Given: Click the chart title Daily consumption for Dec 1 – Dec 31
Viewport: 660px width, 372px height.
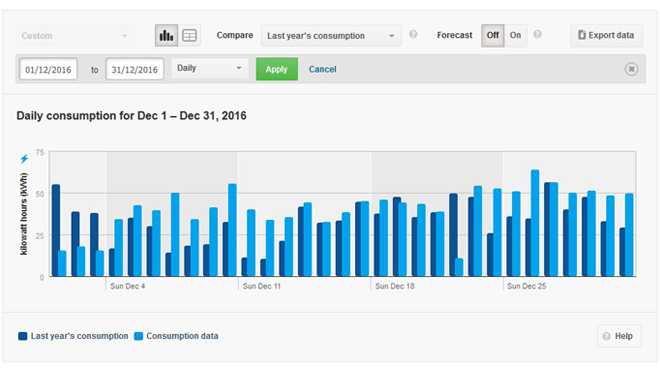Looking at the screenshot, I should coord(131,116).
